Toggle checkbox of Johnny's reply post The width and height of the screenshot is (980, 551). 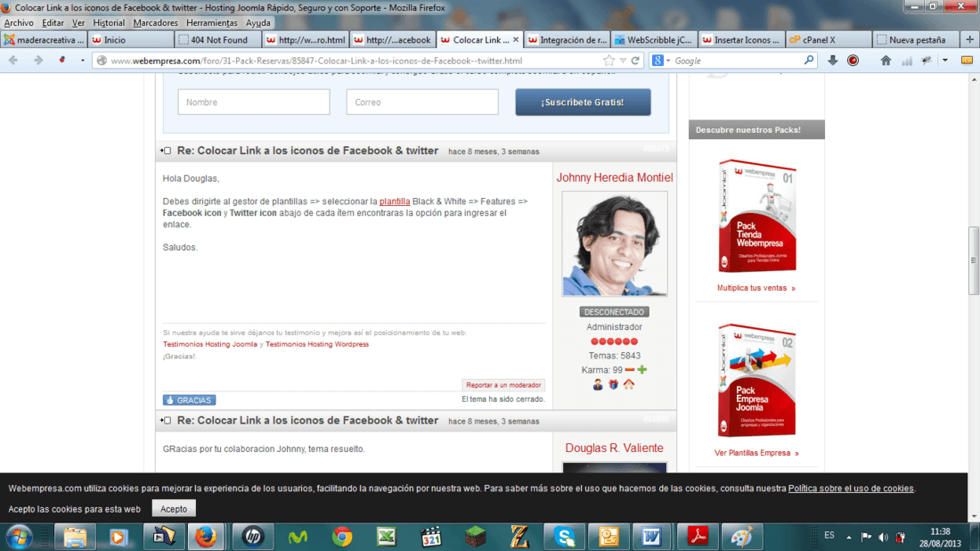point(166,151)
